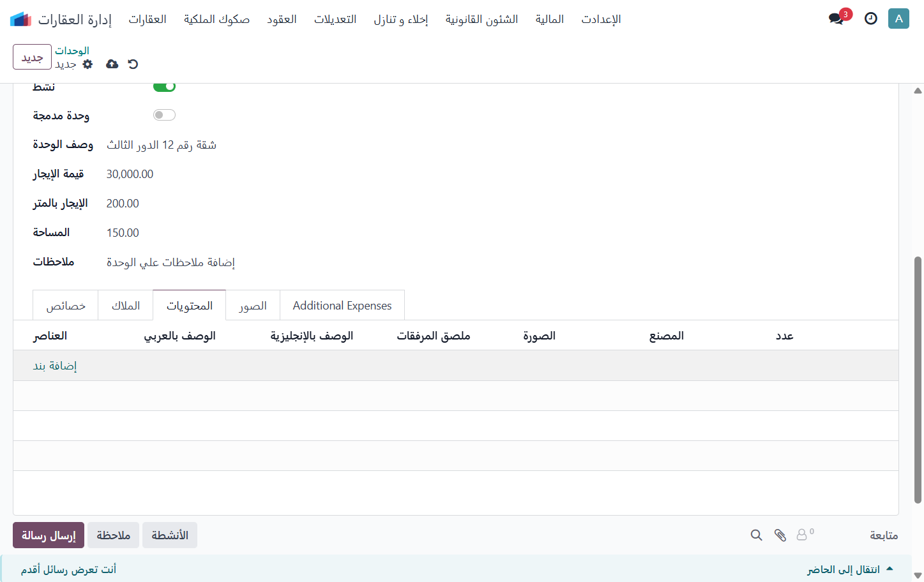Enable the وحدة مدمجة switch

point(164,115)
